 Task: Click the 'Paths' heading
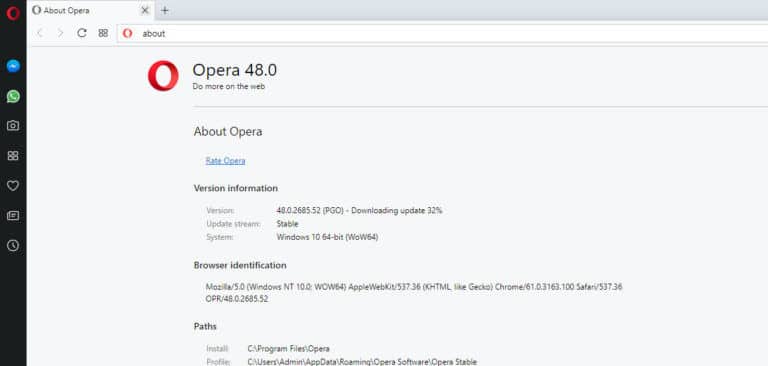click(x=205, y=326)
